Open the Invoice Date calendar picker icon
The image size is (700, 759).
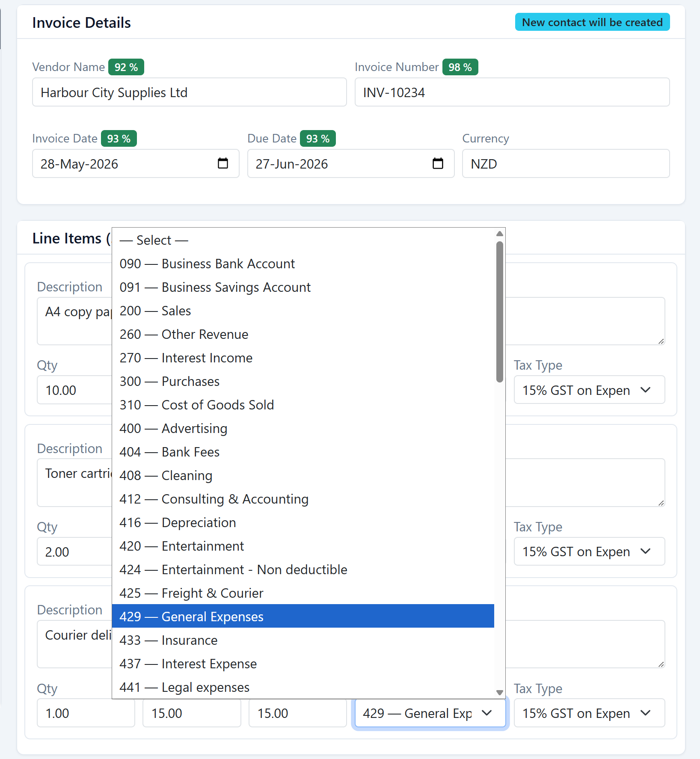tap(223, 163)
